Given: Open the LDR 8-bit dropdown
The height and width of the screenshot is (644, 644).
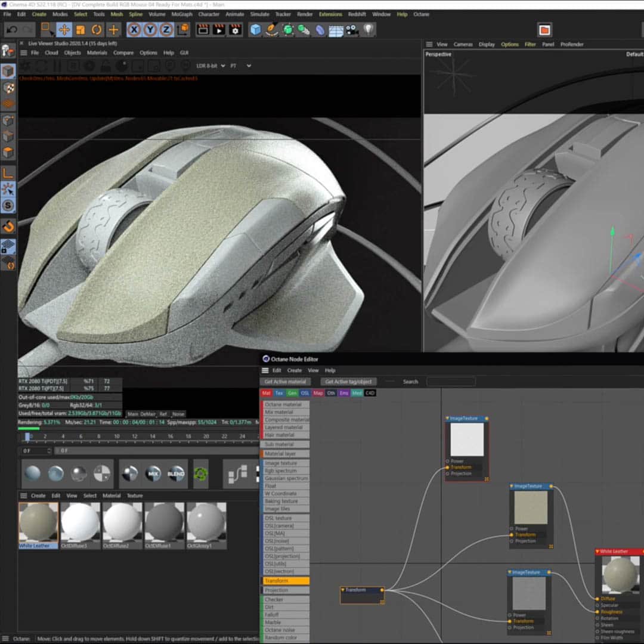Looking at the screenshot, I should [212, 66].
